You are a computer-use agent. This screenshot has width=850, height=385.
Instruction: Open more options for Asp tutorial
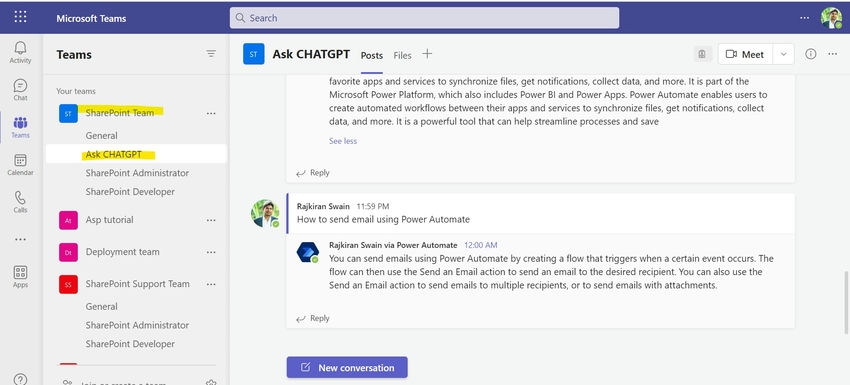click(211, 220)
